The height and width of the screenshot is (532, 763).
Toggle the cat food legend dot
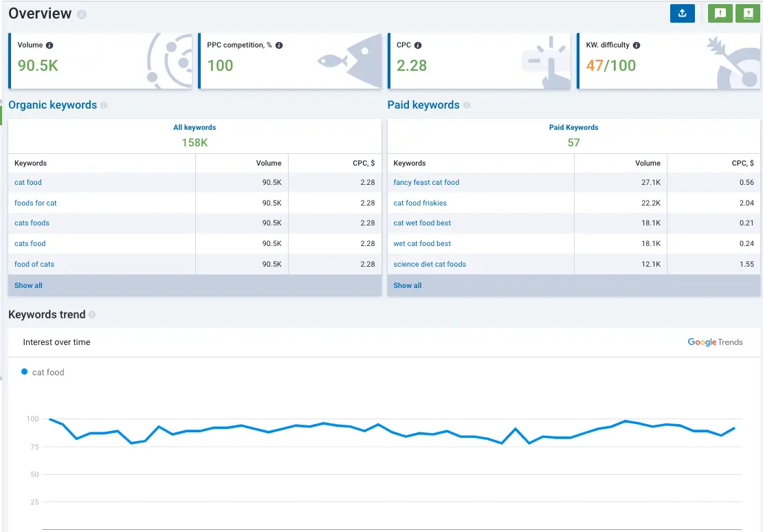click(24, 372)
